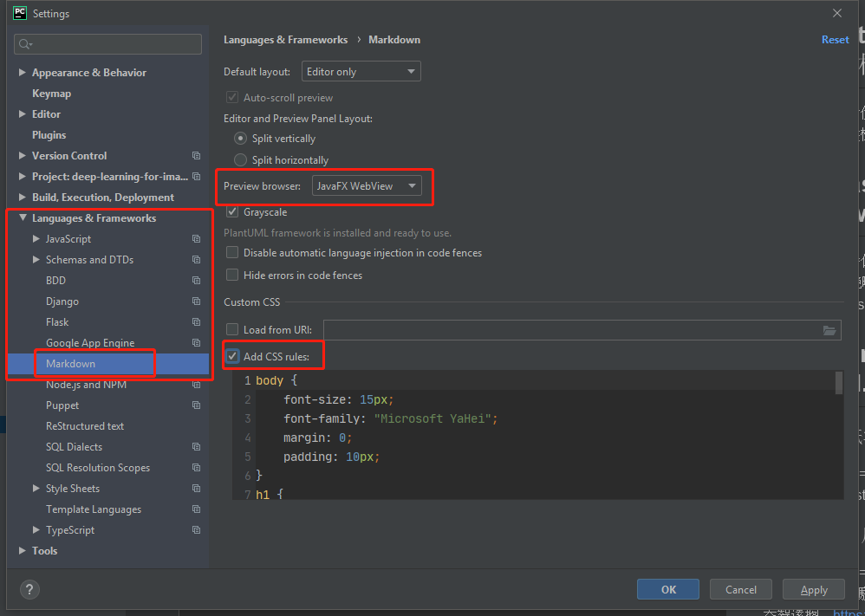Screen dimensions: 865x616
Task: Click the project-level icon beside SQL Resolution Scopes
Action: pyautogui.click(x=197, y=468)
